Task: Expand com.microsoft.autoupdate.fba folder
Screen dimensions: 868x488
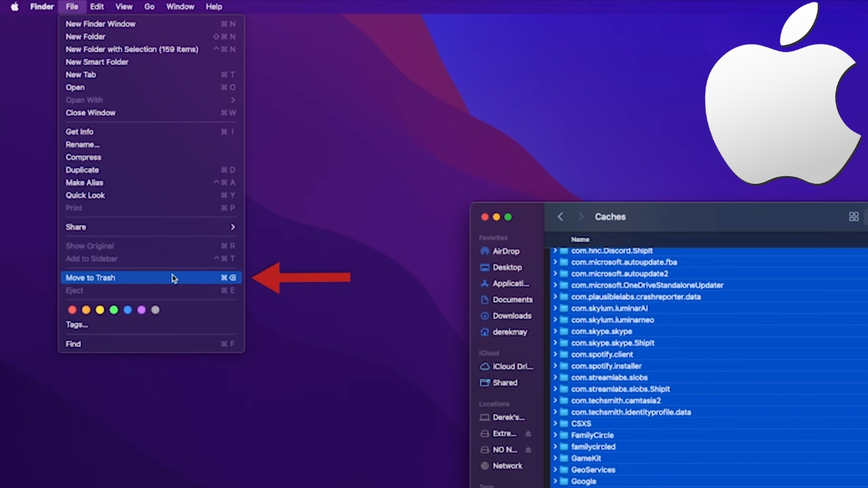Action: pyautogui.click(x=555, y=262)
